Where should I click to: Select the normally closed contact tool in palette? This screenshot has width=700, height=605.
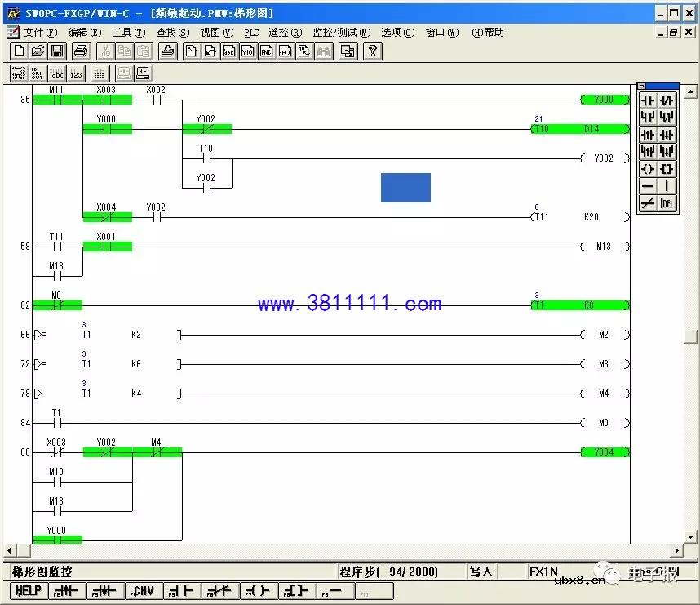point(667,100)
